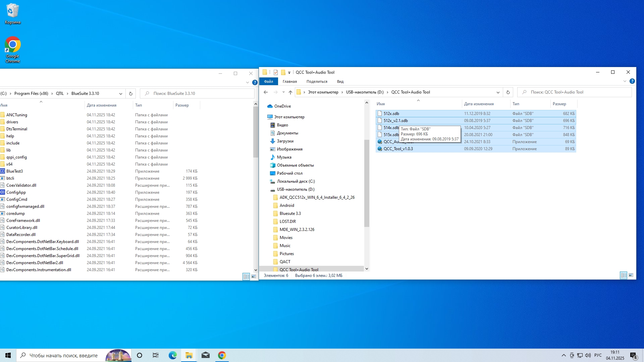644x362 pixels.
Task: Sort by the Размер column header in QCC
Action: (559, 104)
